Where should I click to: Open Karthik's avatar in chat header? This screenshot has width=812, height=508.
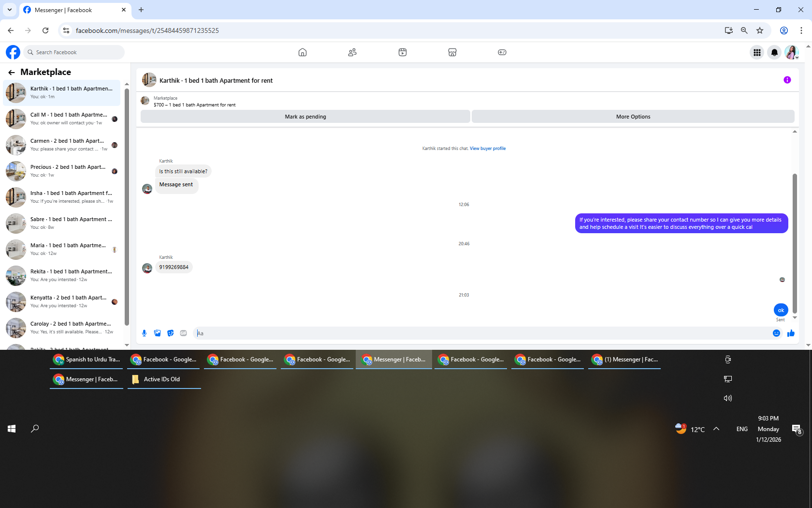(149, 80)
